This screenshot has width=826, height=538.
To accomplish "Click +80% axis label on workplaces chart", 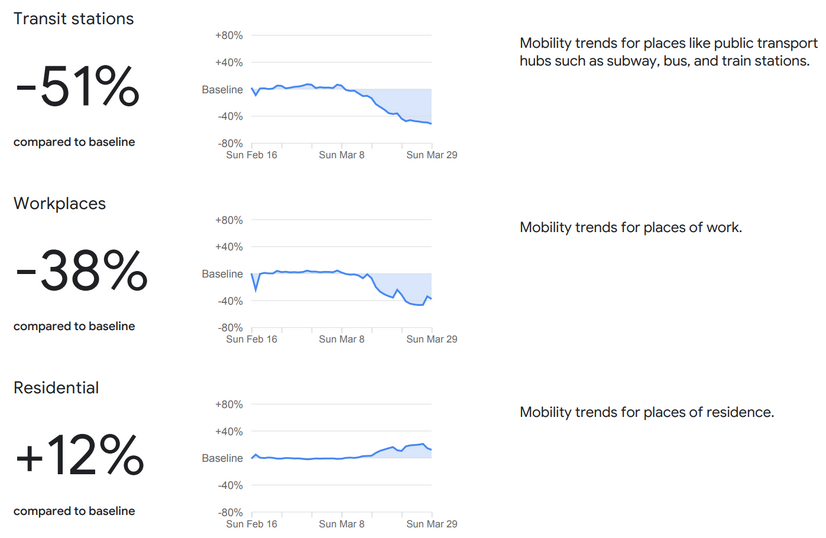I will [x=229, y=220].
